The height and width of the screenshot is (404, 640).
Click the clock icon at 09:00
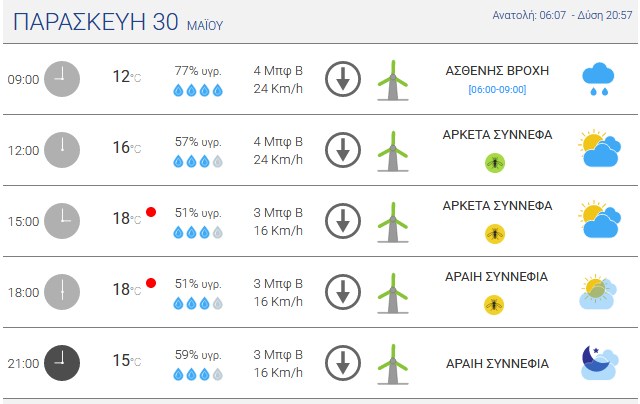[x=62, y=79]
